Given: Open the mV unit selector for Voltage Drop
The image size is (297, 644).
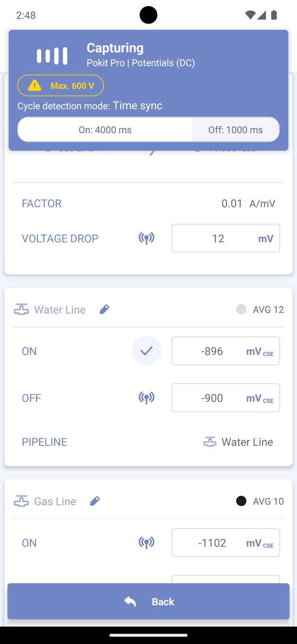Looking at the screenshot, I should pyautogui.click(x=265, y=239).
